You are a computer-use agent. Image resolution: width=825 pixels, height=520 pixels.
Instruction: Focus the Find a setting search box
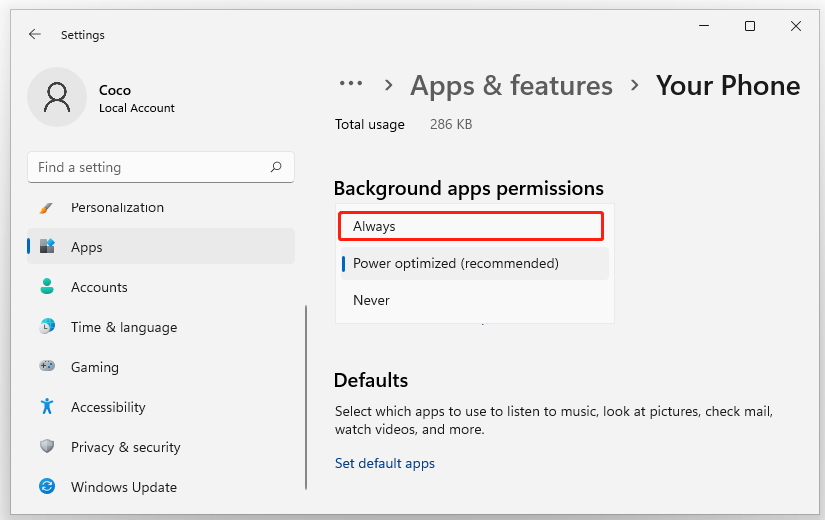(160, 167)
